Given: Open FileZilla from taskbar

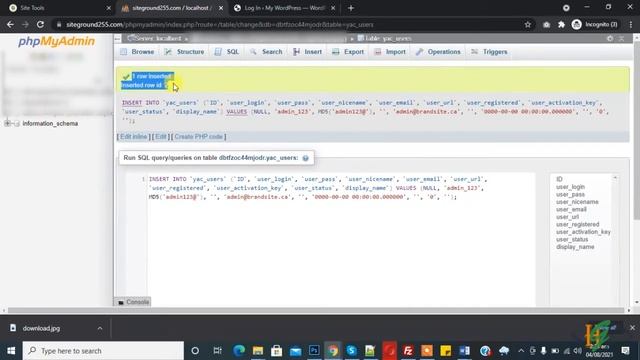Looking at the screenshot, I should pyautogui.click(x=408, y=351).
